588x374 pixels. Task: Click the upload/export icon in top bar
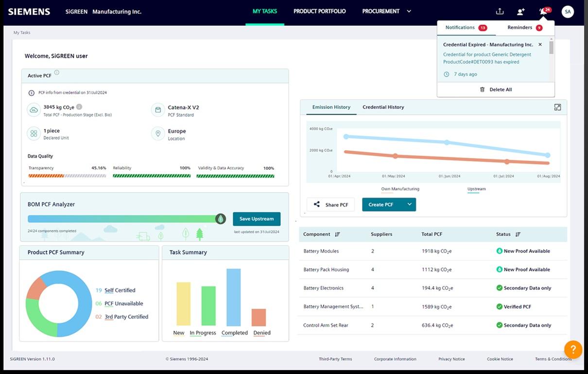pyautogui.click(x=499, y=11)
